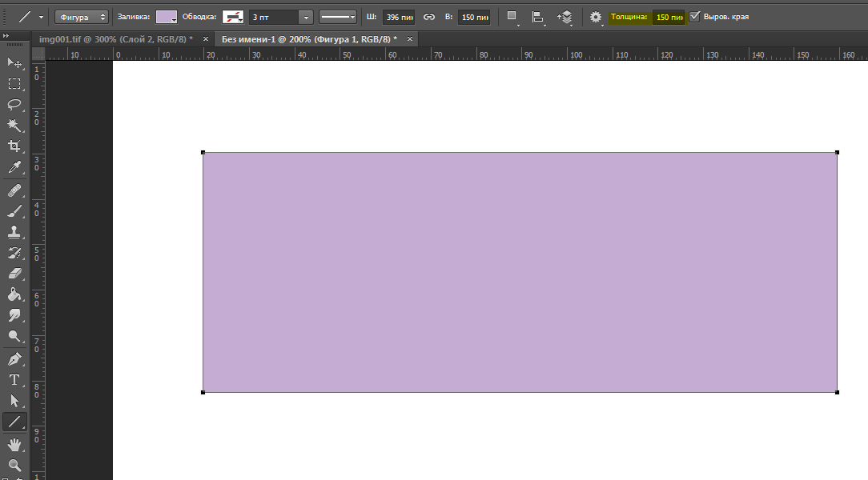Viewport: 868px width, 480px height.
Task: Select the Eyedropper tool
Action: [14, 167]
